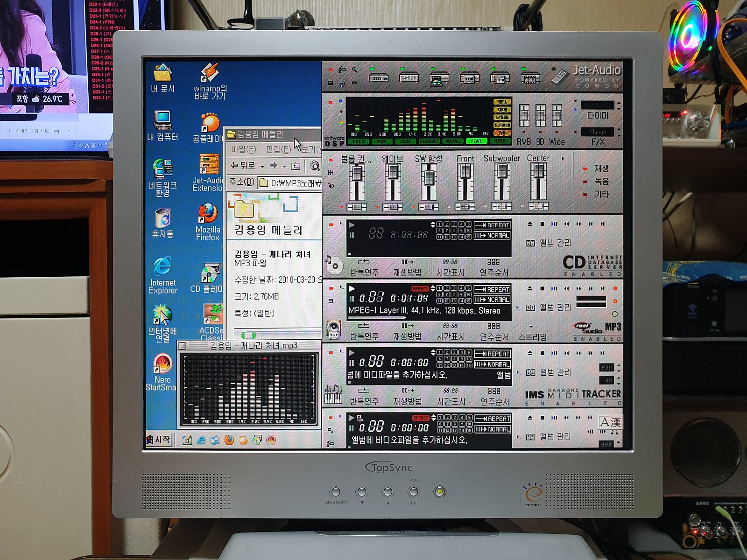Toggle the FLAT equalizer preset
The width and height of the screenshot is (747, 560).
click(x=476, y=141)
